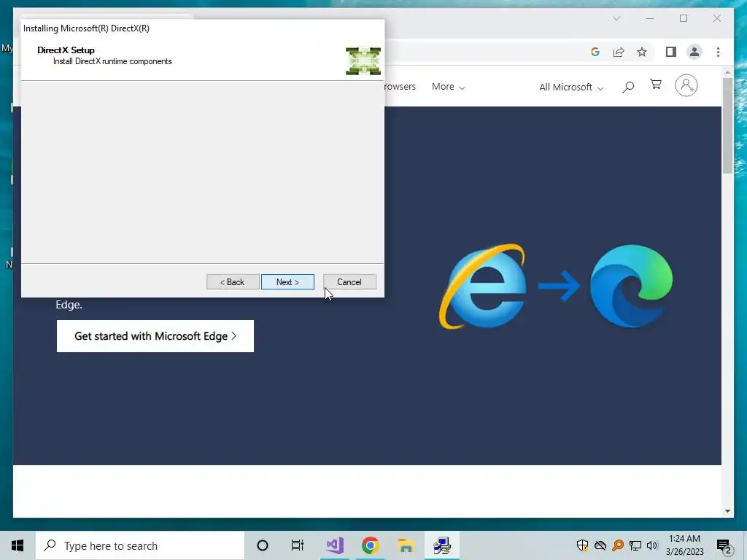The width and height of the screenshot is (747, 560).
Task: Click the Browsers nav item on Microsoft site
Action: [x=400, y=87]
